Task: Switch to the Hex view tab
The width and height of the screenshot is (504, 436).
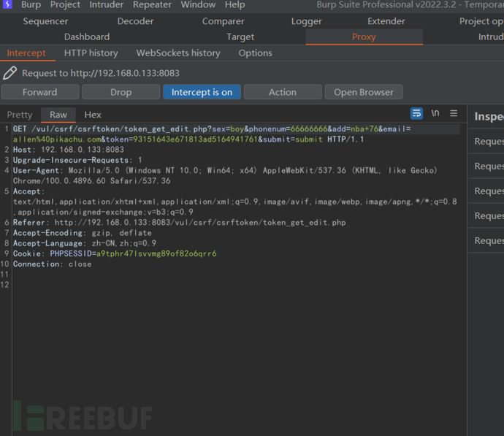Action: (x=93, y=115)
